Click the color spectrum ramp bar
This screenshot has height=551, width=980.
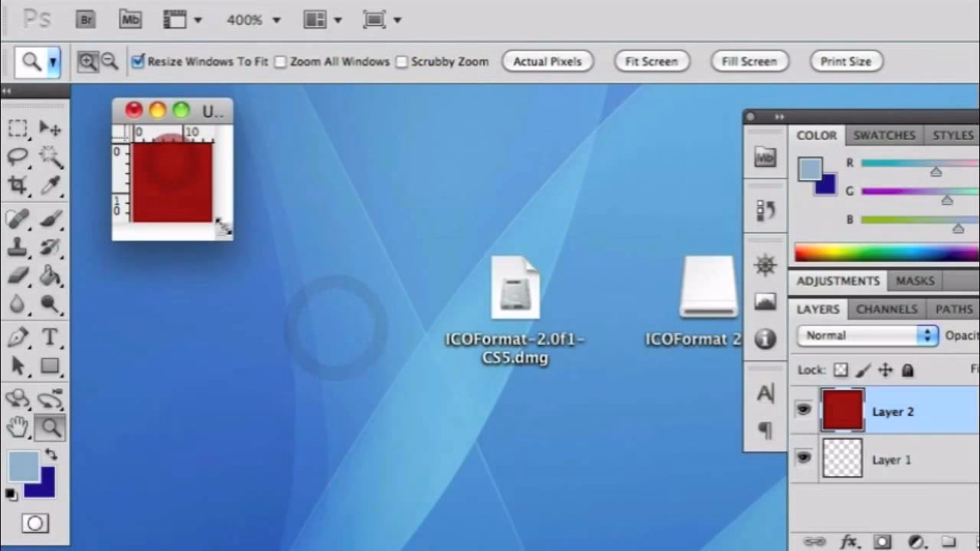pyautogui.click(x=886, y=253)
